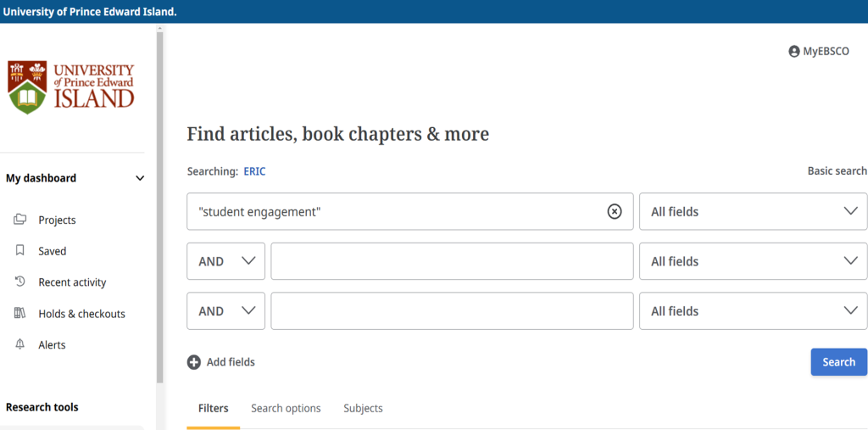Click the Add fields plus icon
Image resolution: width=868 pixels, height=430 pixels.
point(194,362)
